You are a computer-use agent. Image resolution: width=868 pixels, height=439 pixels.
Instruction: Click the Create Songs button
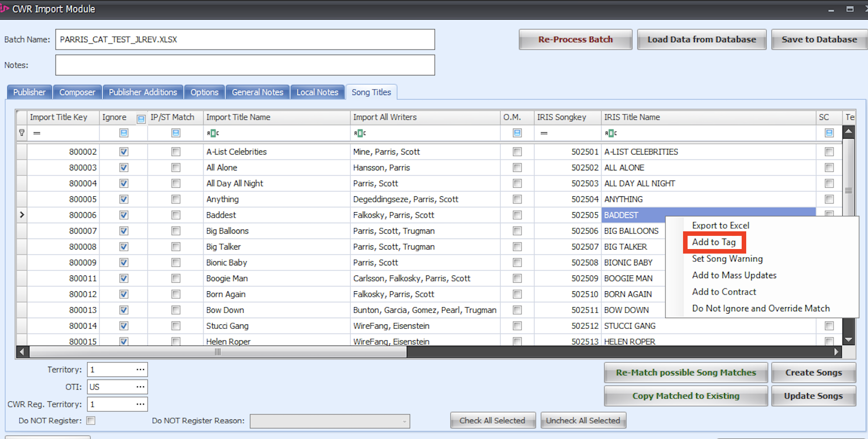[813, 373]
